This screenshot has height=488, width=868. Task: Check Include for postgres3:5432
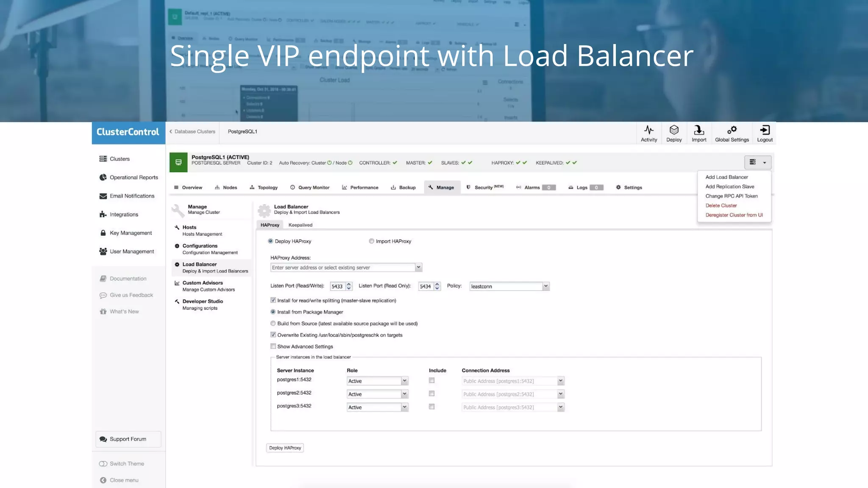tap(431, 407)
